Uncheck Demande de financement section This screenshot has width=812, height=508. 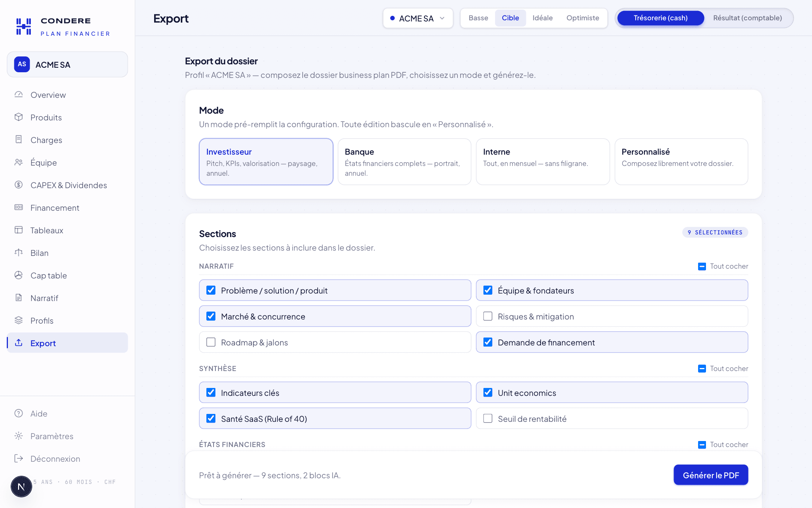[488, 342]
